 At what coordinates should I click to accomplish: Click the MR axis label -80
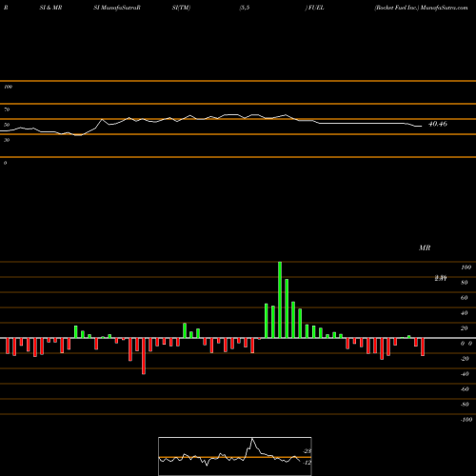(465, 405)
